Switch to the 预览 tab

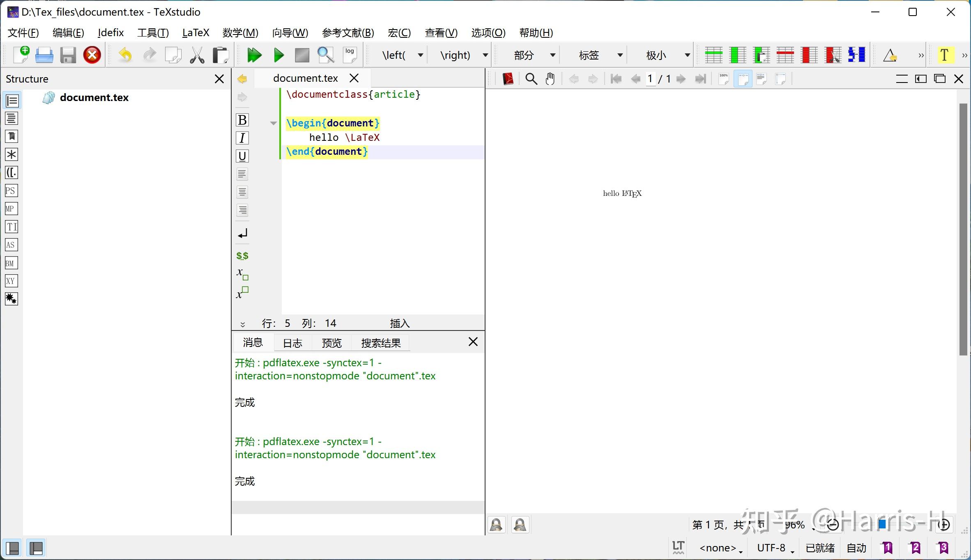(331, 342)
